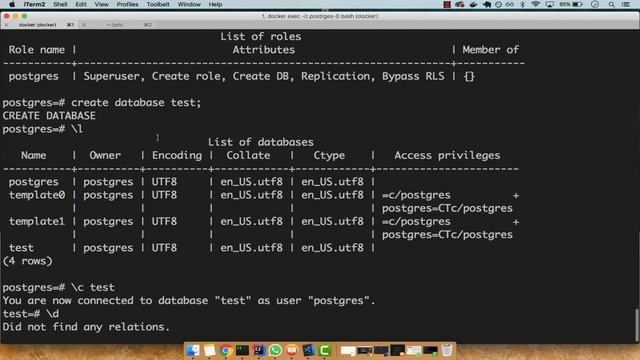Click the red status icon in menu bar
Viewport: 640px width, 360px height.
pos(447,4)
